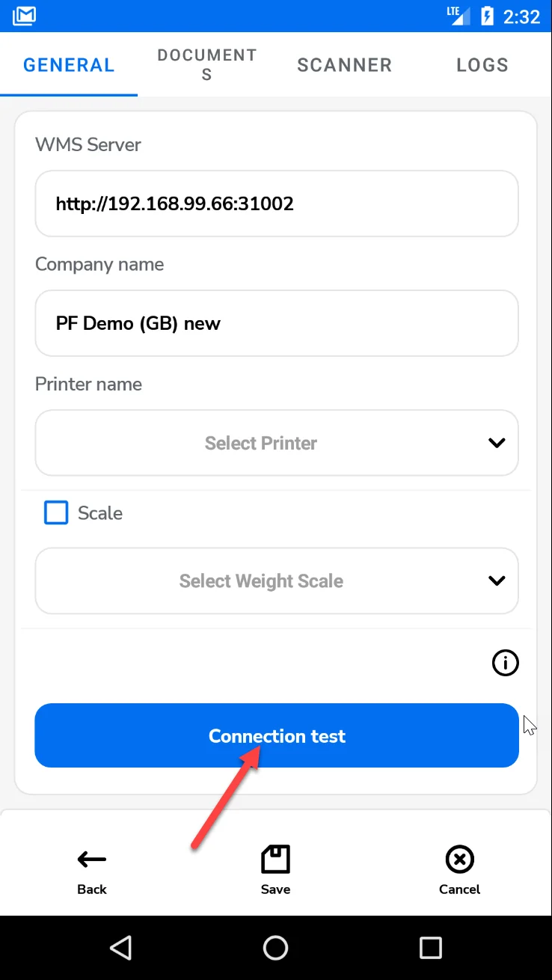
Task: Tap the Back arrow icon
Action: click(x=92, y=860)
